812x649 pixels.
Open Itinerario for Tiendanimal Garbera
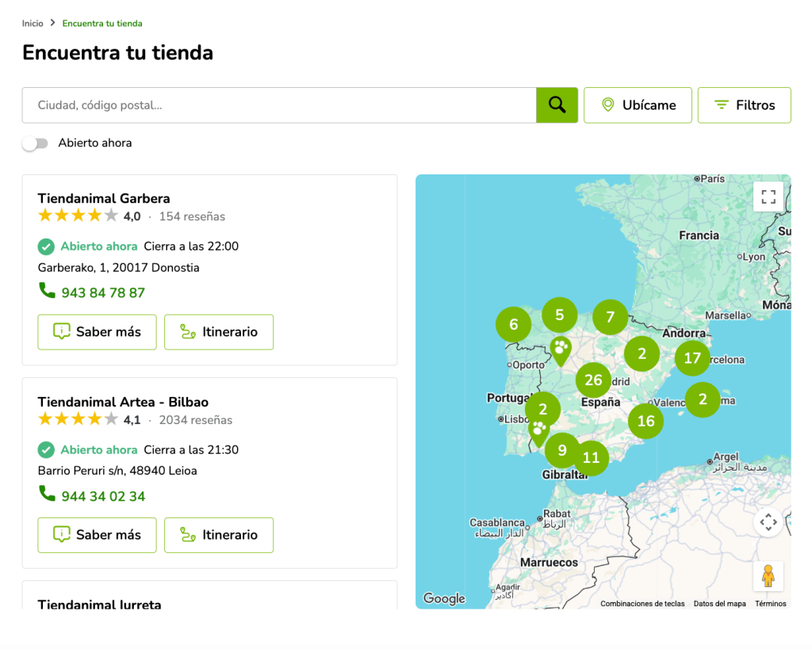pyautogui.click(x=219, y=332)
